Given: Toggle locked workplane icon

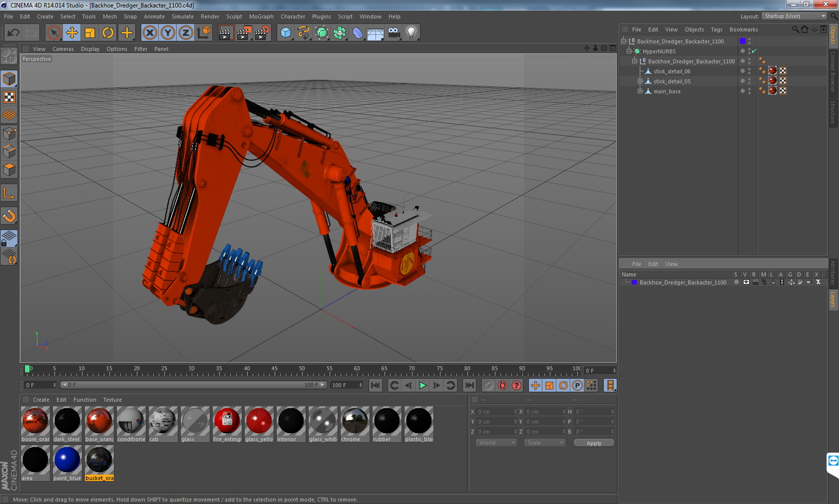Looking at the screenshot, I should pyautogui.click(x=9, y=239).
